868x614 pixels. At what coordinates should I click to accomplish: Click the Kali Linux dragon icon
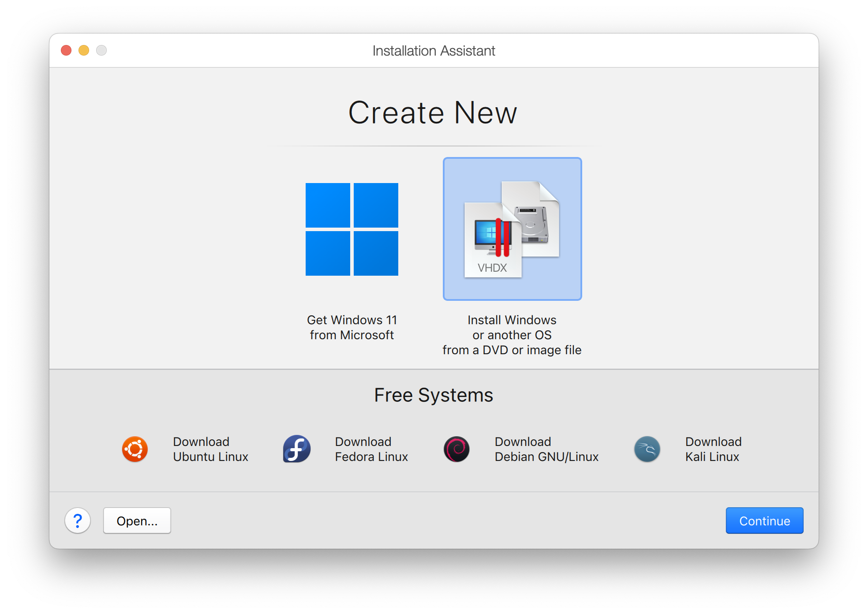647,449
